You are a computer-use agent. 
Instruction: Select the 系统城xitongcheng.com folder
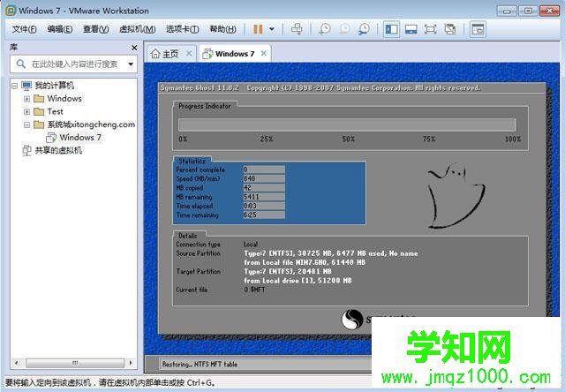[x=91, y=124]
